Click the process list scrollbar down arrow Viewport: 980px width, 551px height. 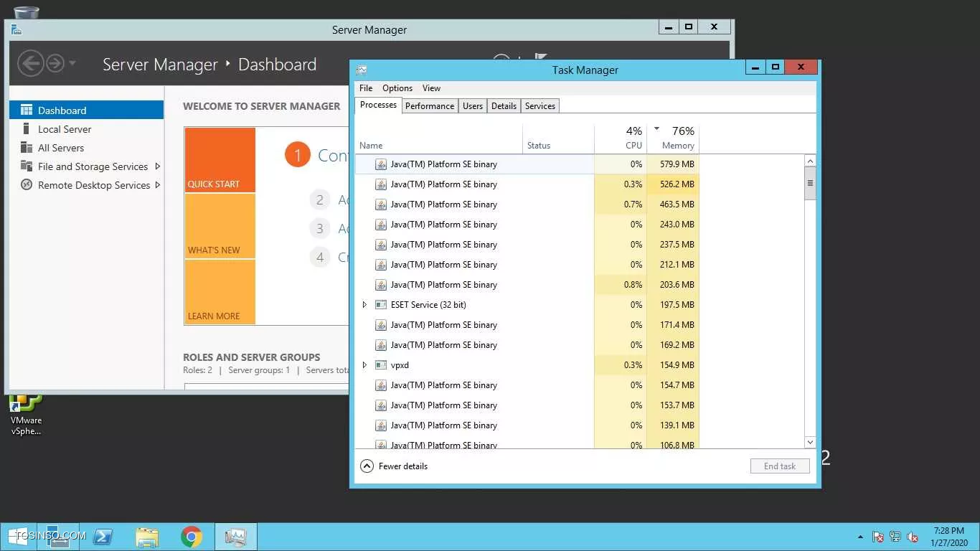coord(810,442)
